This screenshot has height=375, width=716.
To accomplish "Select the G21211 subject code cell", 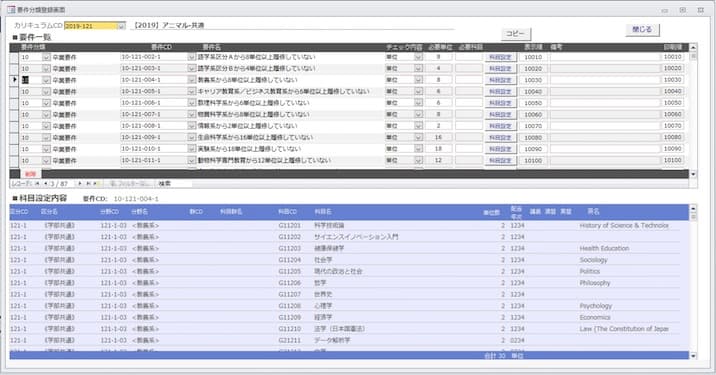I will pyautogui.click(x=290, y=340).
